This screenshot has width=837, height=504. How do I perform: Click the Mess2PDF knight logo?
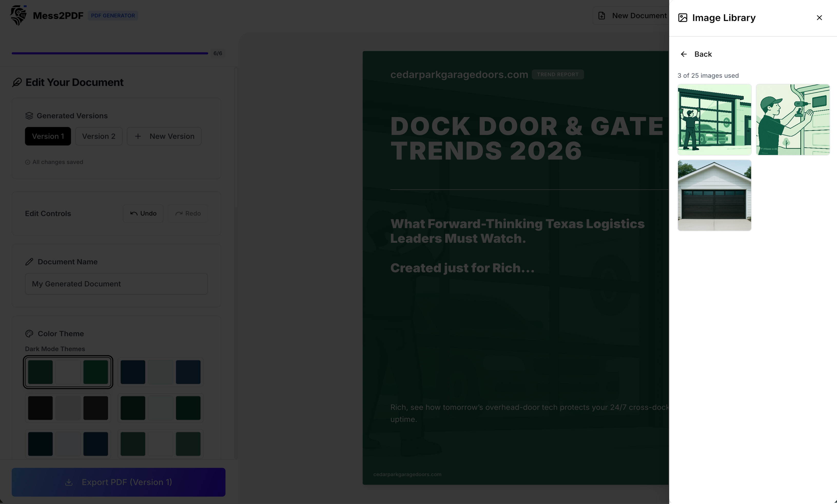(18, 15)
